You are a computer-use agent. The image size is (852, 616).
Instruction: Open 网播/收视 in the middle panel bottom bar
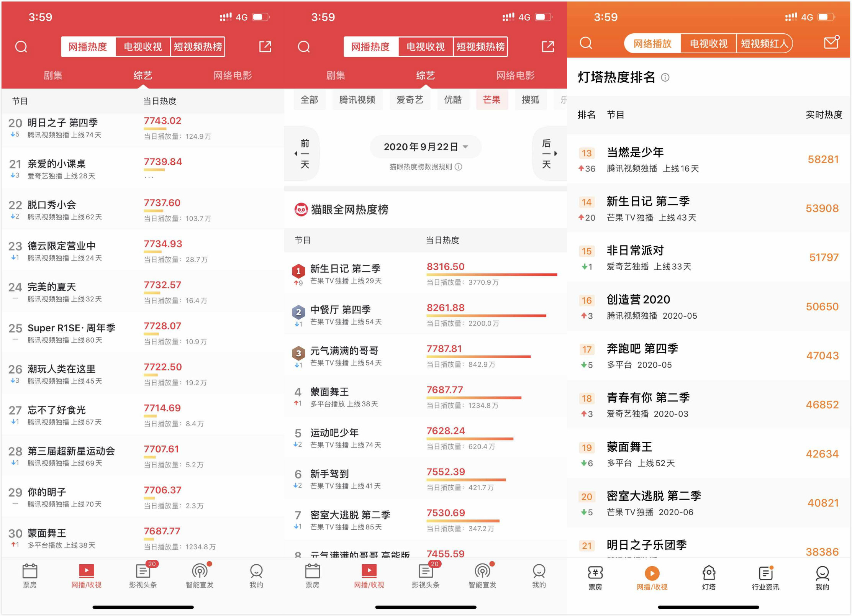pos(369,575)
